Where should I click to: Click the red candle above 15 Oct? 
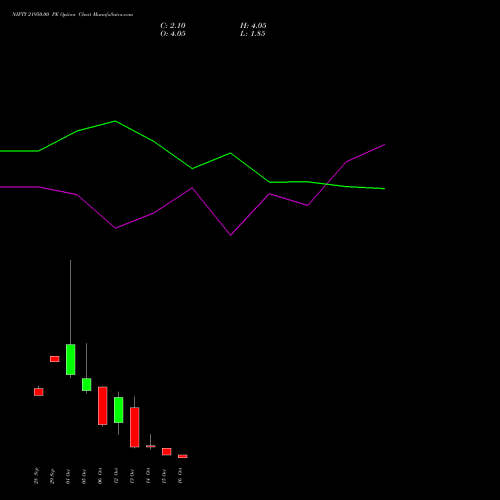(167, 452)
